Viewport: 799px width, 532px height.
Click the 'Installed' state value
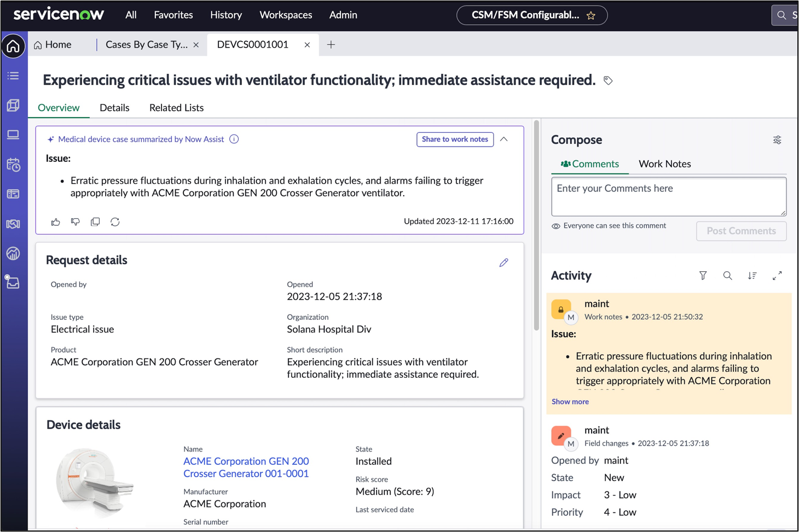pyautogui.click(x=374, y=461)
